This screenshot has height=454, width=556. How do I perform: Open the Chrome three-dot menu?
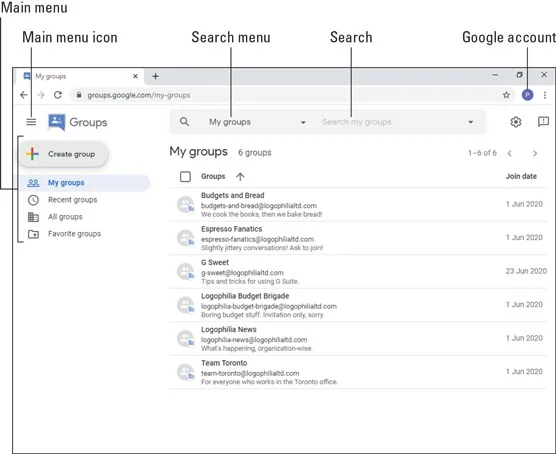[x=545, y=95]
